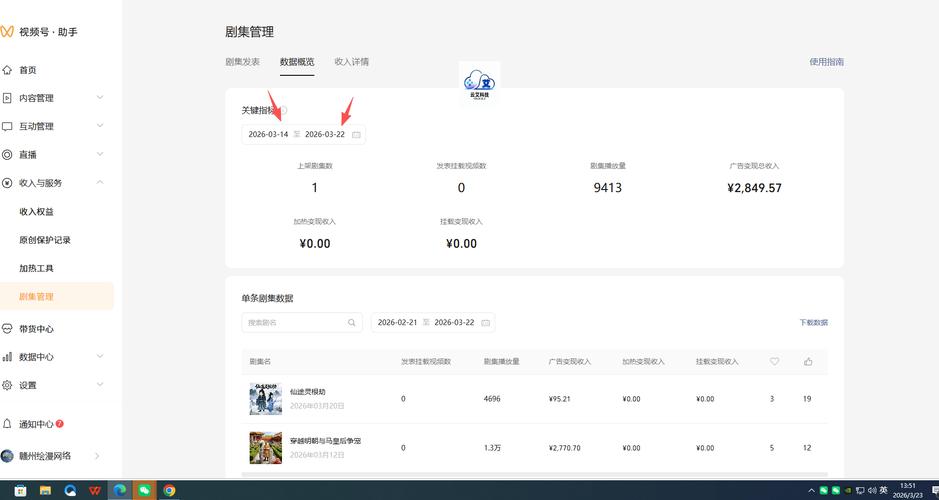
Task: Click the ¥2,849.57 ad revenue total
Action: pyautogui.click(x=754, y=188)
